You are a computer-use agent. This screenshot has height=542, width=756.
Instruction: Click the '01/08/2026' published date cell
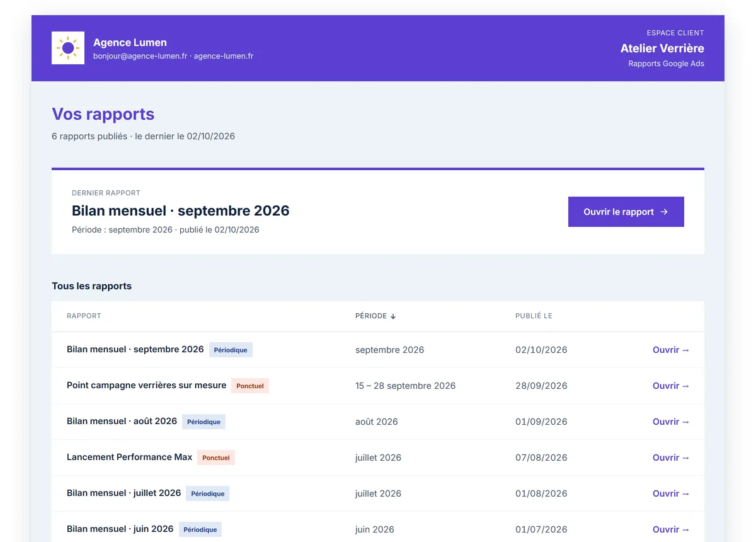pos(541,493)
